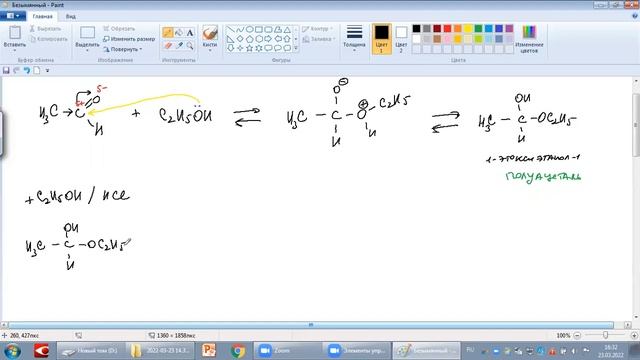Image resolution: width=640 pixels, height=360 pixels.
Task: Click the New document icon in quick access toolbar
Action: 37,70
